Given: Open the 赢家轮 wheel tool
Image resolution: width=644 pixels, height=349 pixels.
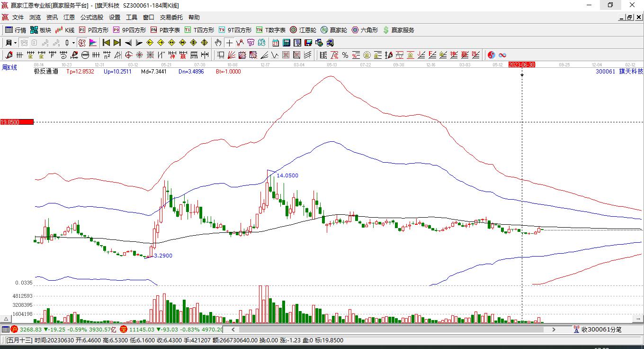Looking at the screenshot, I should point(334,30).
